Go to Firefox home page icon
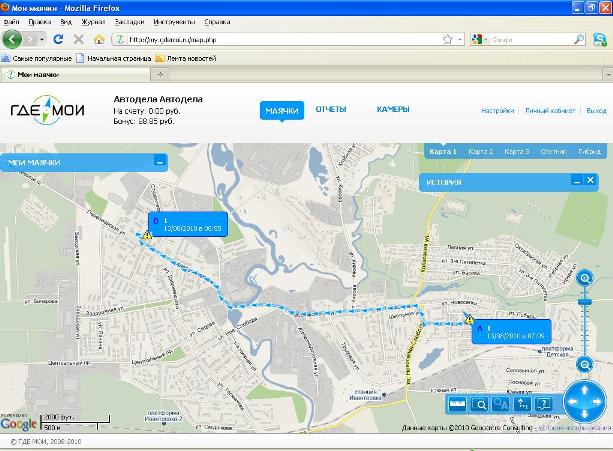613x451 pixels. click(98, 39)
